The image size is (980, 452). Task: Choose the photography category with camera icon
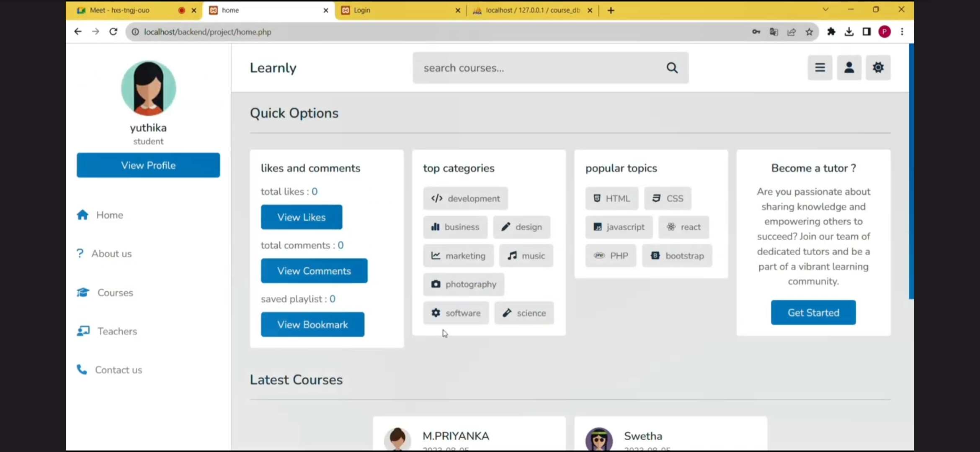[464, 284]
